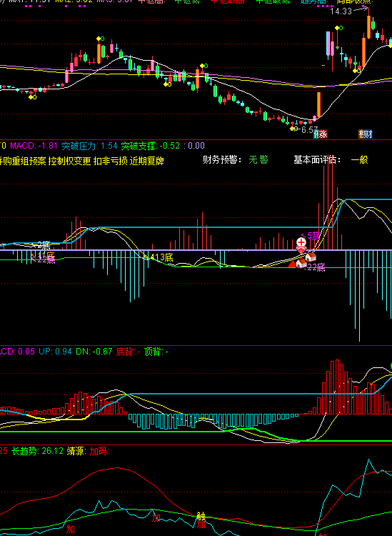Click the 触 marker on trend chart
This screenshot has width=392, height=536.
coord(201,517)
